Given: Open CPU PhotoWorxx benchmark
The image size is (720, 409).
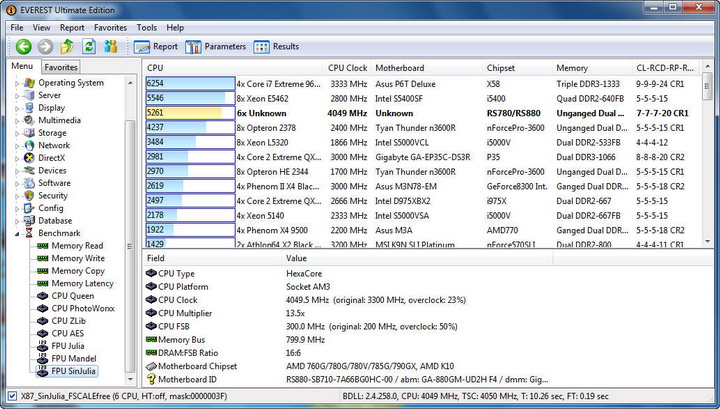Looking at the screenshot, I should (83, 308).
